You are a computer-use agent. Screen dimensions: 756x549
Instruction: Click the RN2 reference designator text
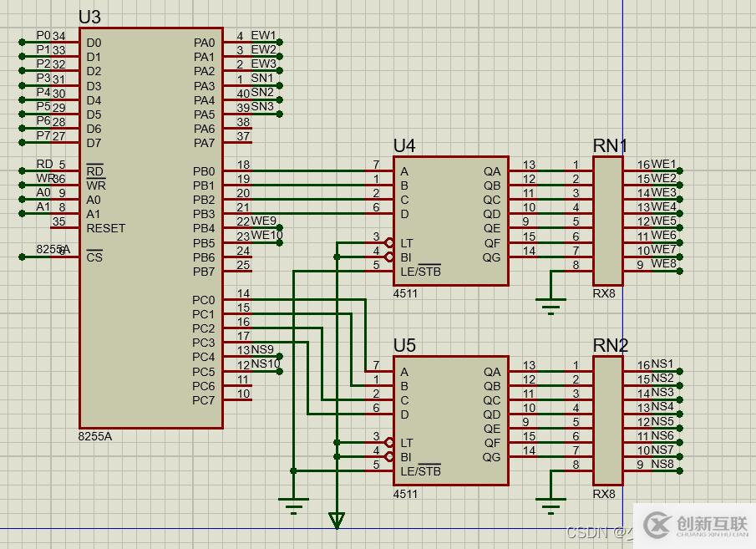click(611, 345)
